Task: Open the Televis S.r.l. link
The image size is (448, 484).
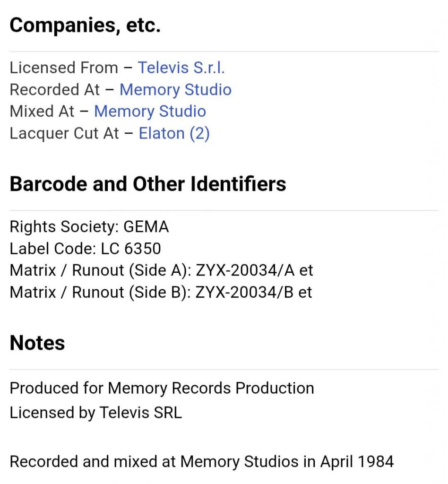Action: [181, 68]
